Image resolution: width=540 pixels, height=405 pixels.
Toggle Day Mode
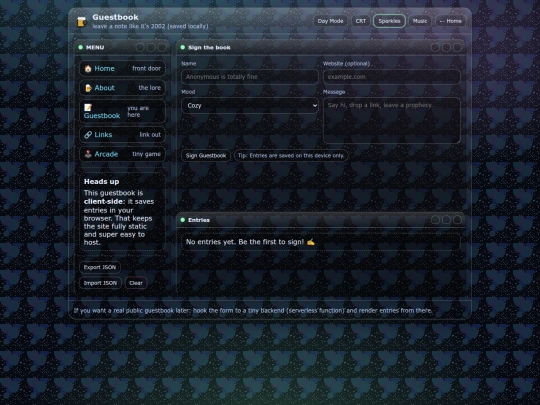330,21
